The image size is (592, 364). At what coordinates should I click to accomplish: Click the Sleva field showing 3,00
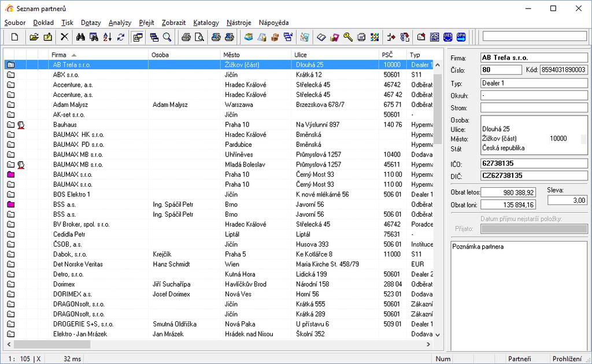pyautogui.click(x=567, y=200)
